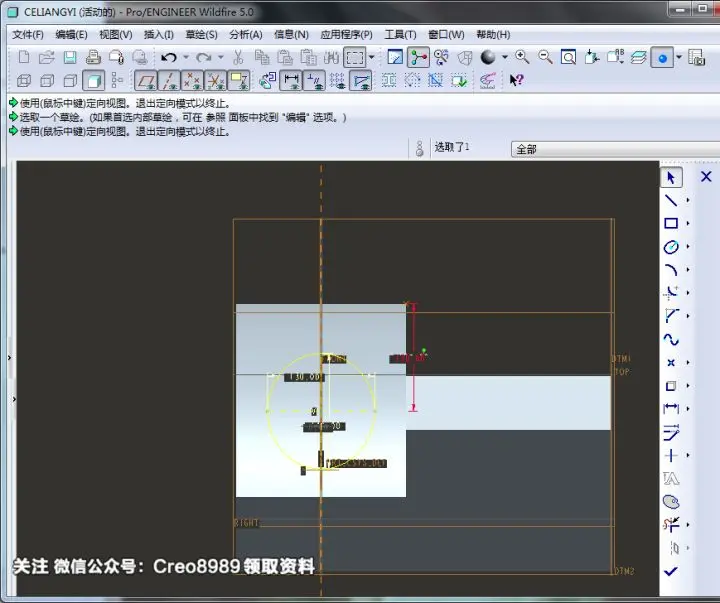Quit the sketch with the X icon
Image resolution: width=720 pixels, height=603 pixels.
(706, 176)
